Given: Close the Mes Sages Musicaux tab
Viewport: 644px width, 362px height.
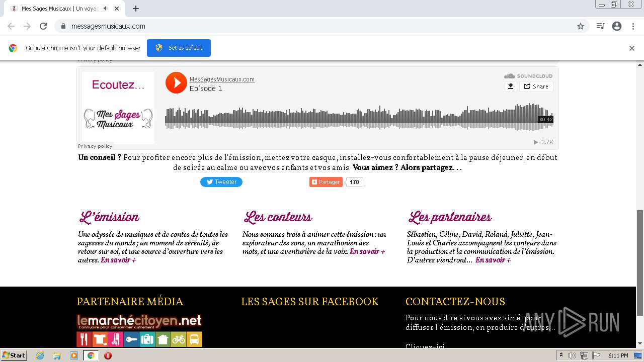Looking at the screenshot, I should click(117, 9).
